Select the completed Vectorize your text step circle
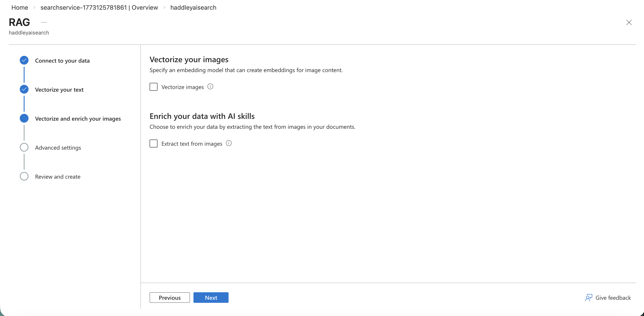The height and width of the screenshot is (316, 644). 24,89
